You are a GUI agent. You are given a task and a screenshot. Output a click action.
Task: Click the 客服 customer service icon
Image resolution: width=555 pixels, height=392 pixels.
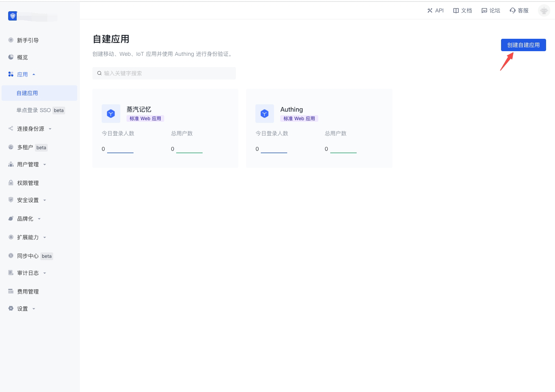click(x=513, y=10)
